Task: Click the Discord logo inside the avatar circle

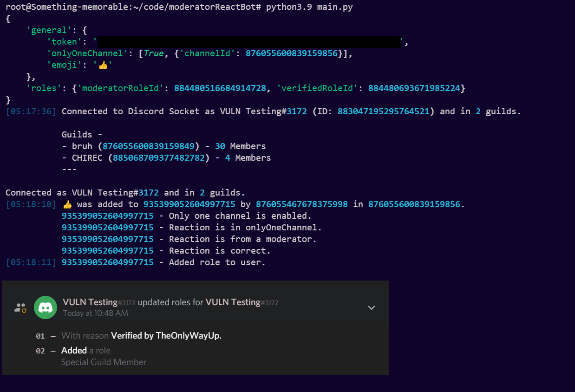Action: point(45,307)
